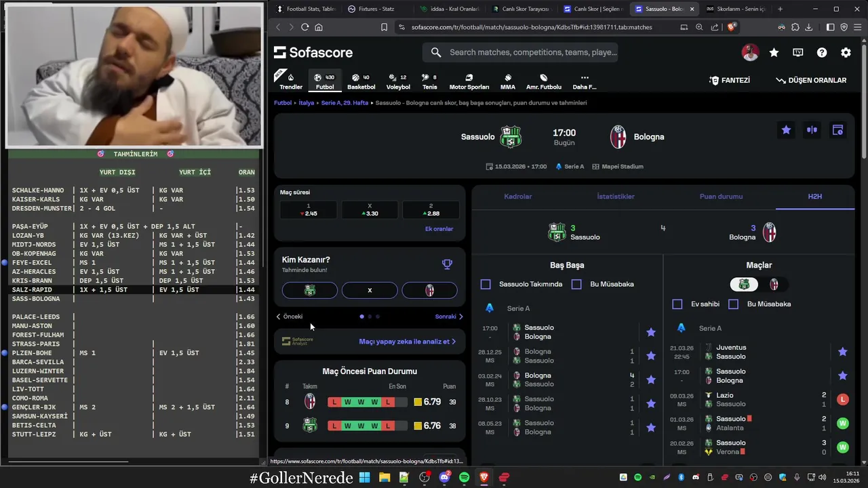Open the help question mark icon
The width and height of the screenshot is (868, 488).
822,53
